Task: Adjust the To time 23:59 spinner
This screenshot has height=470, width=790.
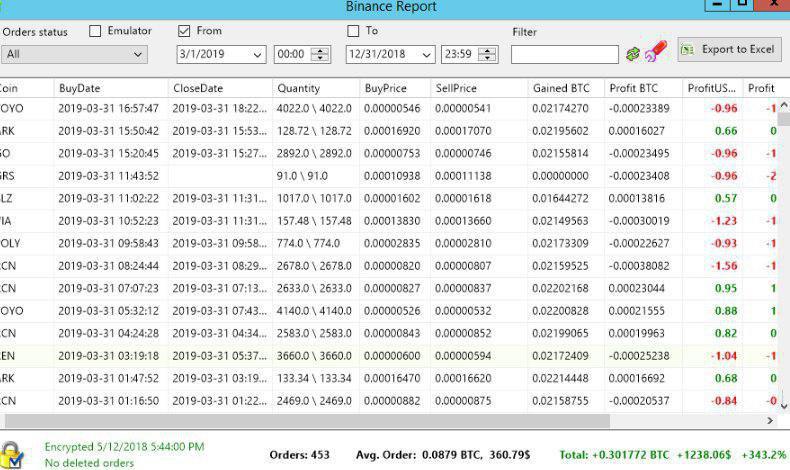Action: (x=487, y=54)
